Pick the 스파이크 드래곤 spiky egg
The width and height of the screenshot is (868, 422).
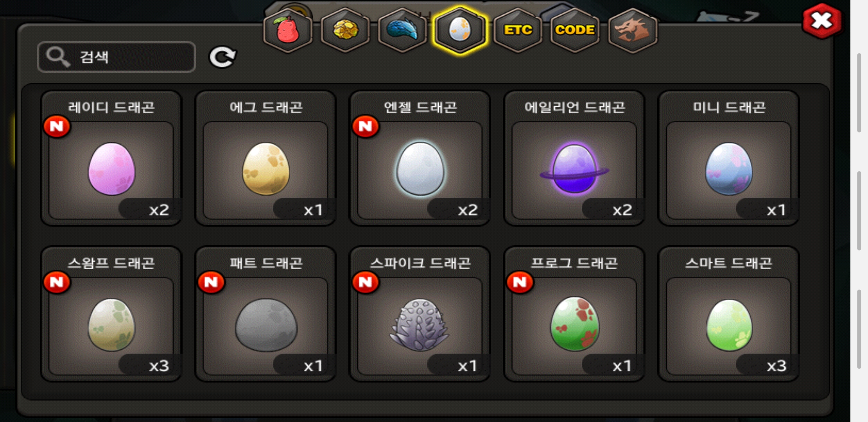(420, 314)
